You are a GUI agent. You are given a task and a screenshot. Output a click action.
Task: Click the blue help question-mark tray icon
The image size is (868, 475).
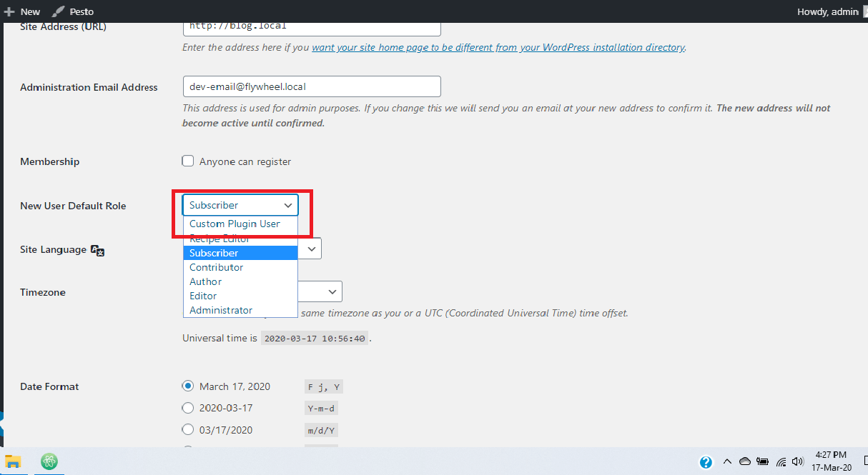click(706, 461)
